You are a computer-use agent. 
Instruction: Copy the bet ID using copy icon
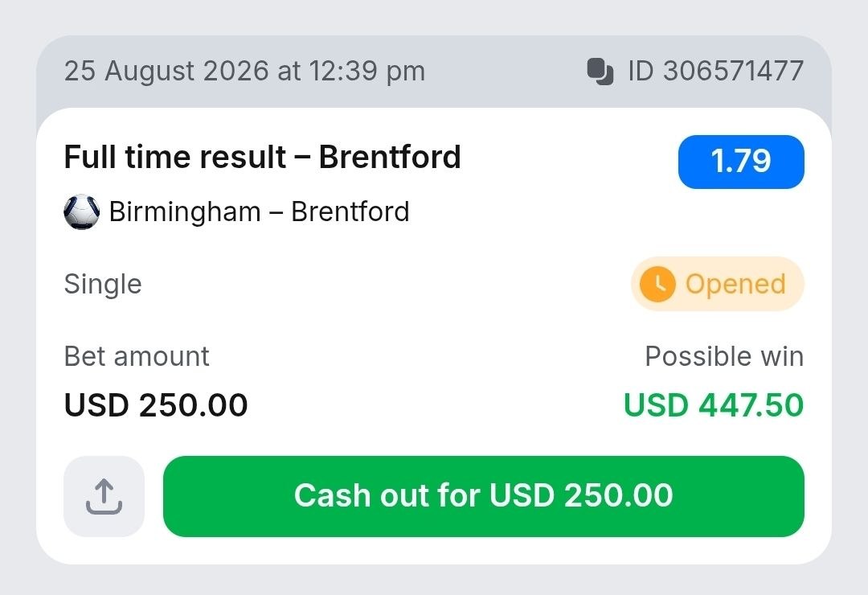(600, 72)
